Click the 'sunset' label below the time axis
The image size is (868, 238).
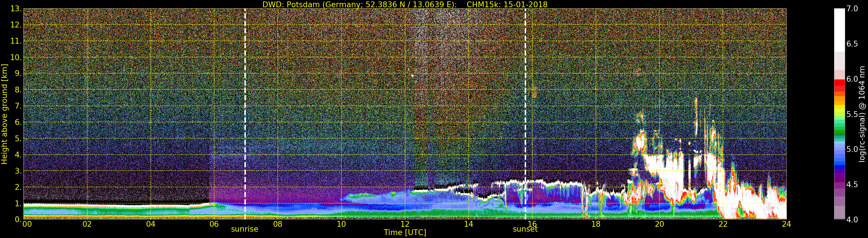point(525,229)
